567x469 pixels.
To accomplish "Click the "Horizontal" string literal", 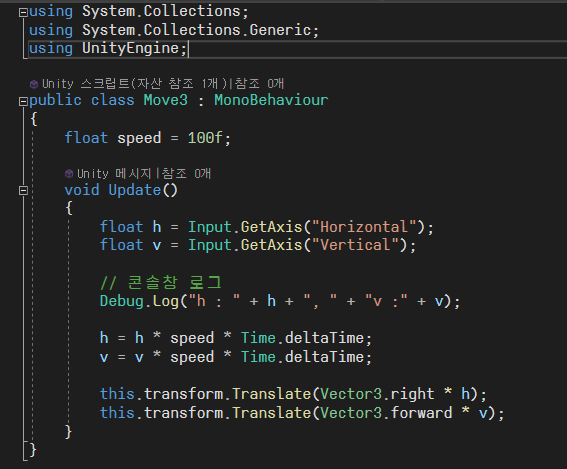I will [x=364, y=227].
